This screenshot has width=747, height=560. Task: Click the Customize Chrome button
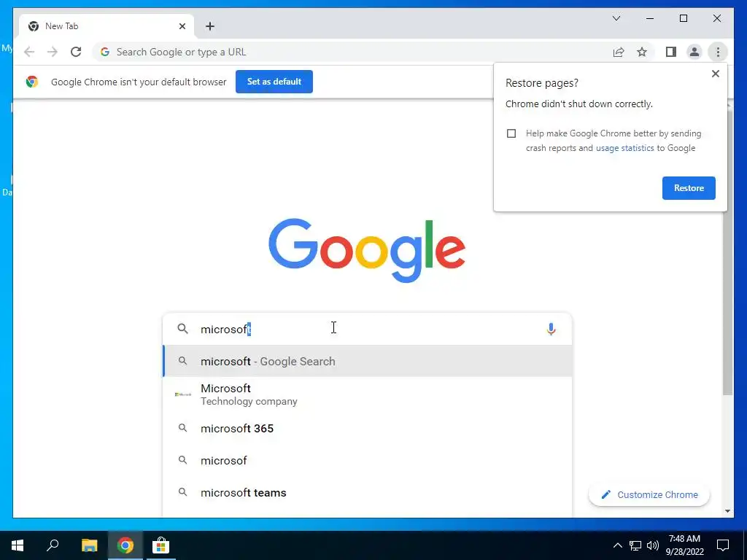649,495
